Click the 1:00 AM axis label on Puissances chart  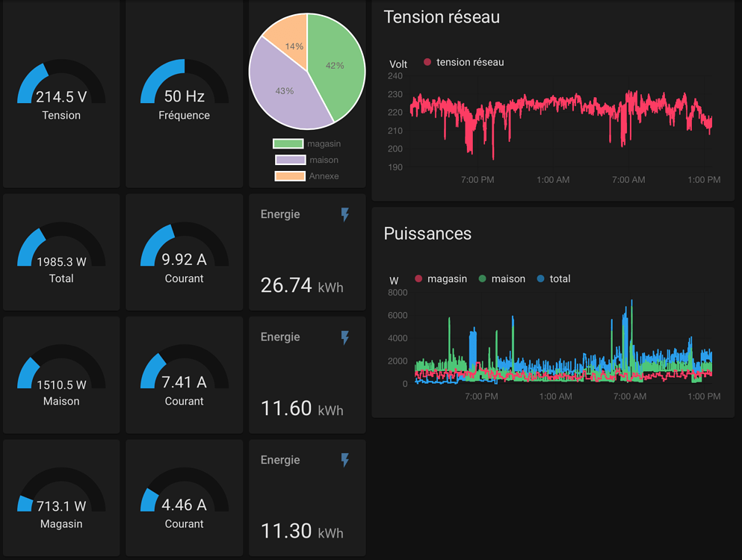pos(554,396)
